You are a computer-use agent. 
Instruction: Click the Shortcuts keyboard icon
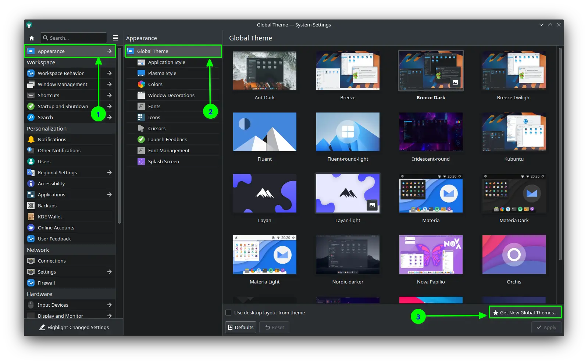pos(31,95)
